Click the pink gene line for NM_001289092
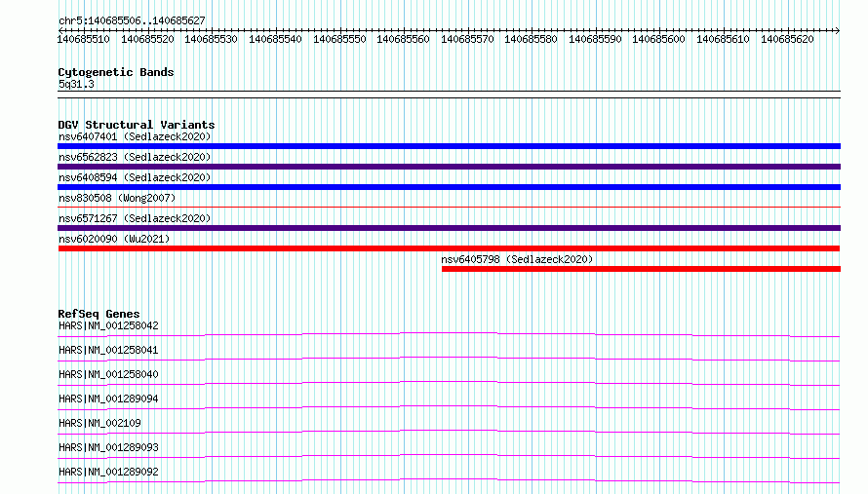The height and width of the screenshot is (494, 868). click(x=449, y=480)
